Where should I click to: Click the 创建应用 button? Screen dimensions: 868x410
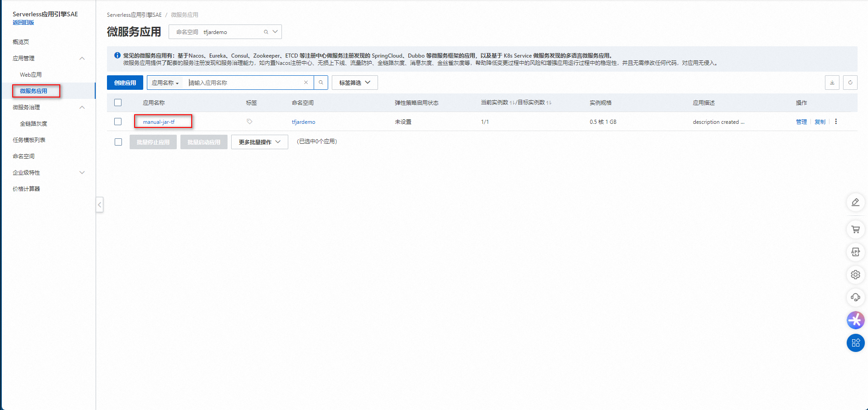(x=125, y=83)
